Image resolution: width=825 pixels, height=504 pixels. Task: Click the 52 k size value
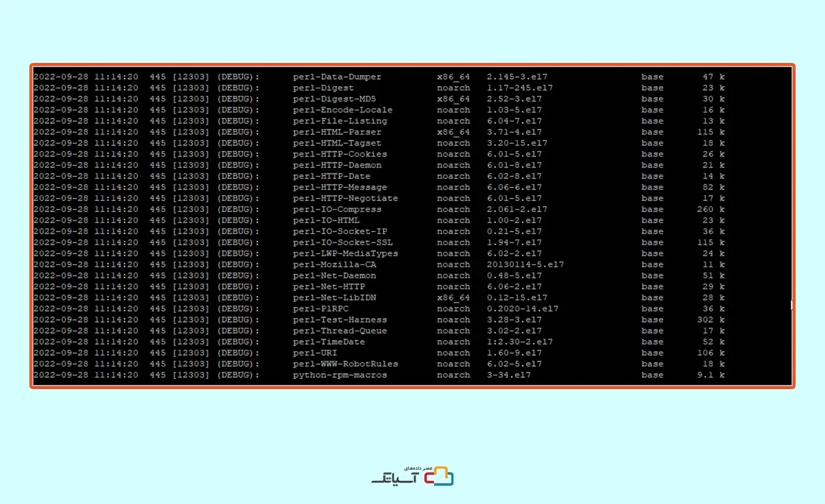713,341
